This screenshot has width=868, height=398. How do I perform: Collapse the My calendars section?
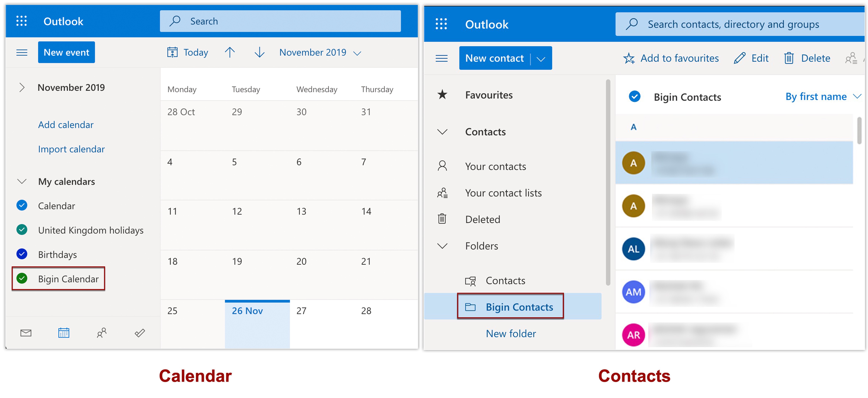(22, 182)
